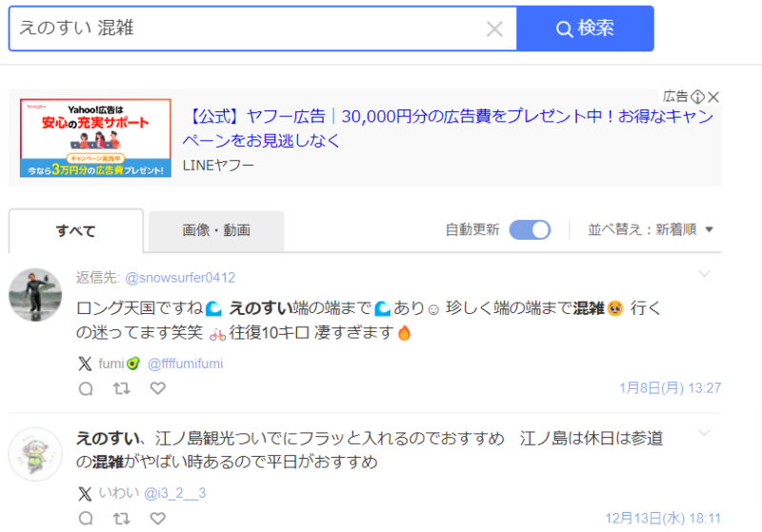Open the avatar of いわい's post

tap(35, 454)
